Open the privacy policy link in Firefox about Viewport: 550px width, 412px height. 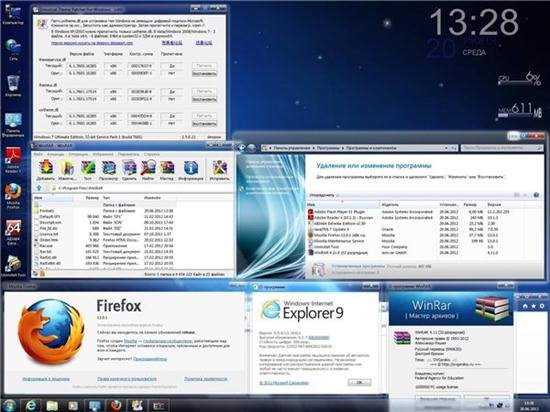click(x=206, y=379)
